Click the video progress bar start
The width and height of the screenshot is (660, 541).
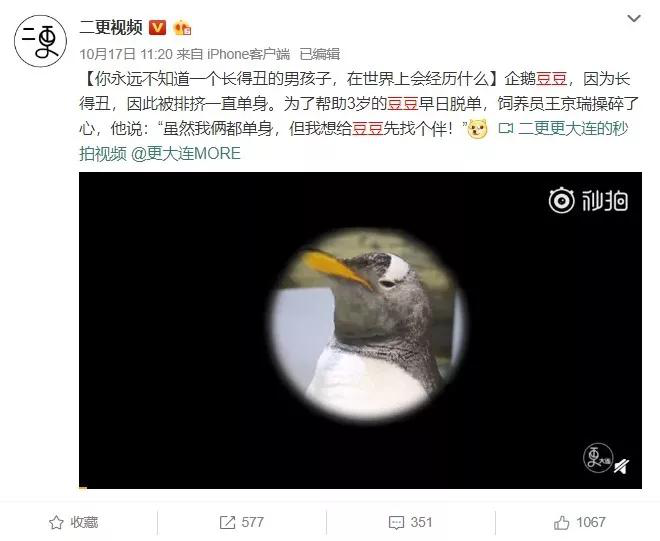click(x=83, y=488)
